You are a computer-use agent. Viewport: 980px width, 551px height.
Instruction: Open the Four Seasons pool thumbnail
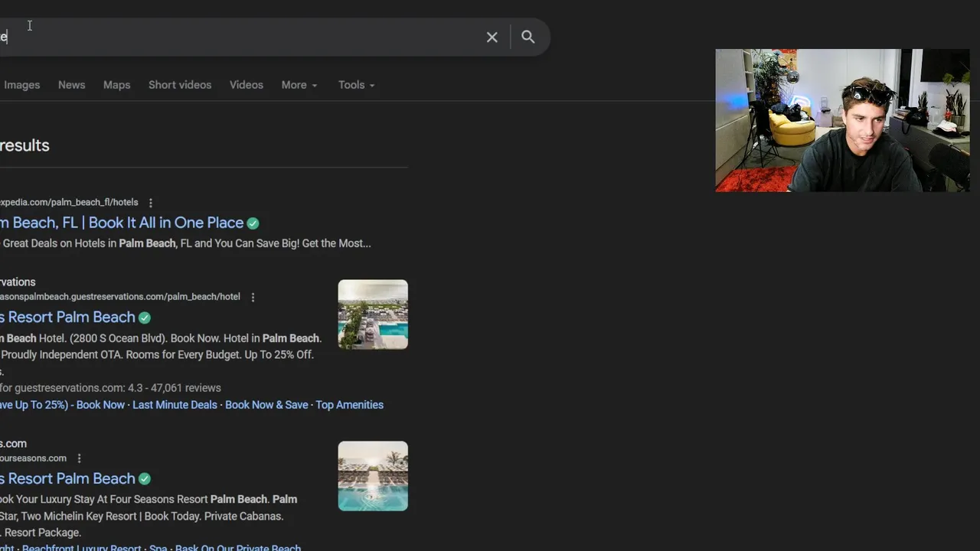click(373, 476)
